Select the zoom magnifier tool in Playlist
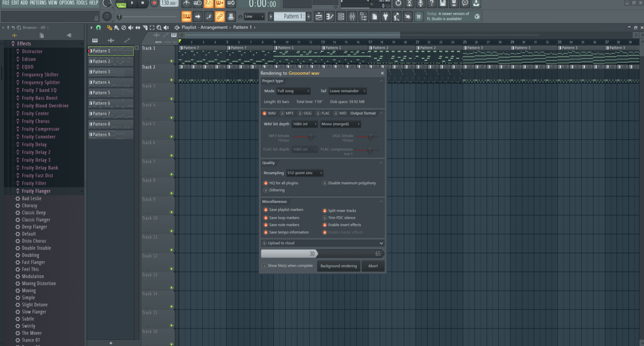 (159, 28)
